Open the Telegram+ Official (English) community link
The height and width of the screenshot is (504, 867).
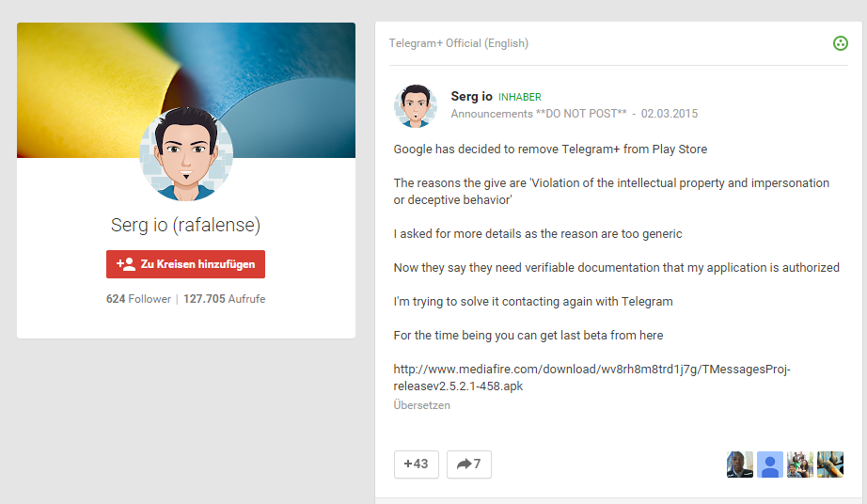[459, 43]
